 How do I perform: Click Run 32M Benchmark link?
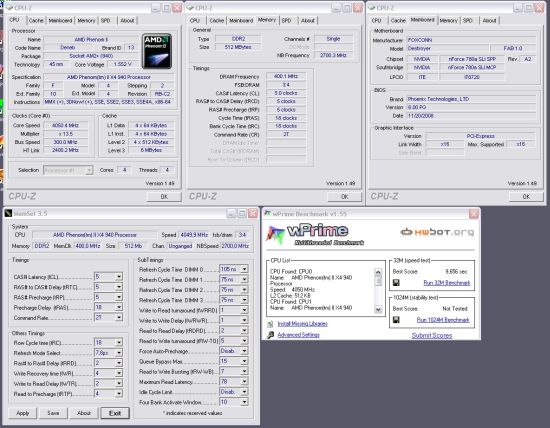tap(447, 283)
